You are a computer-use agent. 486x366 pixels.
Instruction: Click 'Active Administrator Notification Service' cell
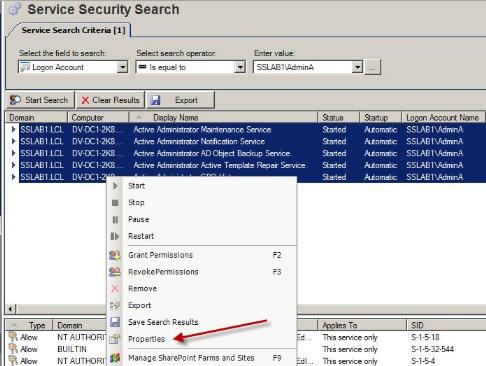[x=224, y=141]
